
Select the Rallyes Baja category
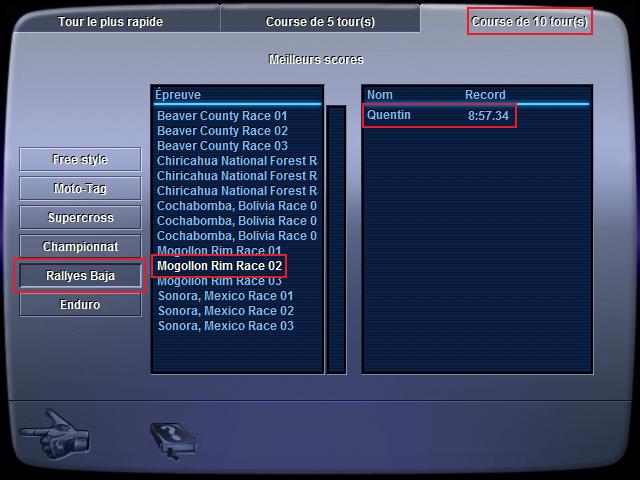pos(80,276)
